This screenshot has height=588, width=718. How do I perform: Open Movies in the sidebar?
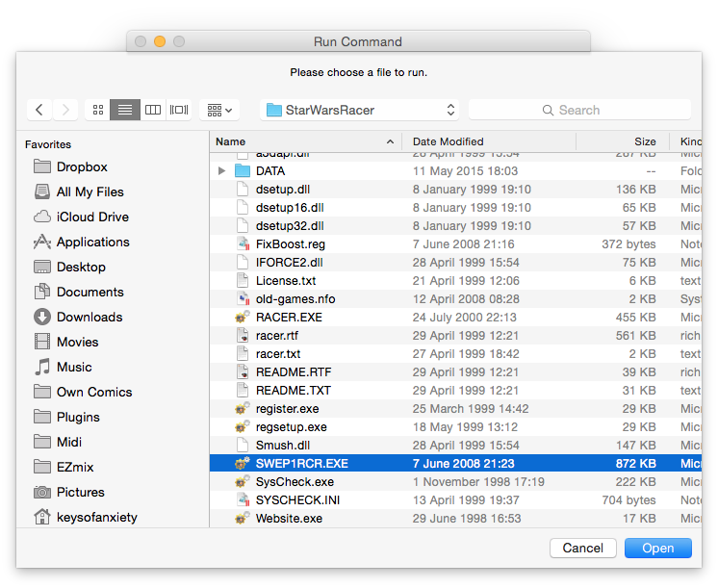[66, 342]
